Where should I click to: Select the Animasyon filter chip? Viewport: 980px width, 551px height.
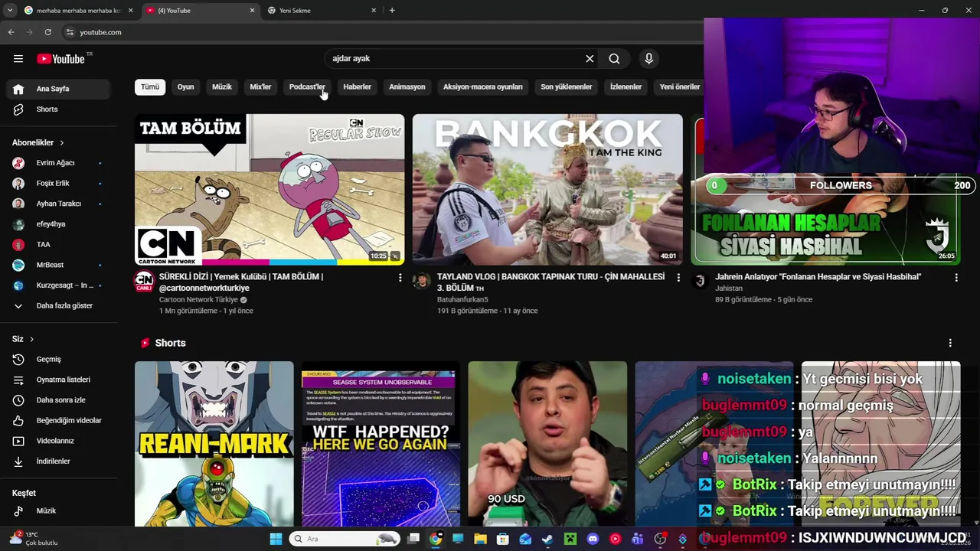(407, 86)
